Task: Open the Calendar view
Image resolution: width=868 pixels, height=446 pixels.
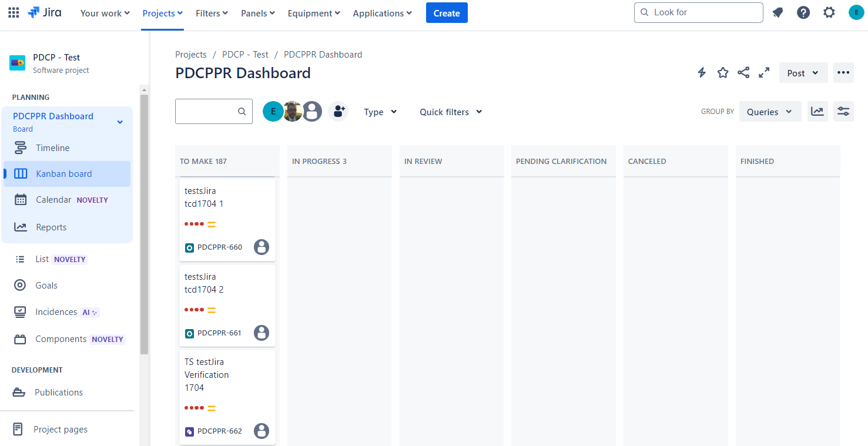Action: 53,199
